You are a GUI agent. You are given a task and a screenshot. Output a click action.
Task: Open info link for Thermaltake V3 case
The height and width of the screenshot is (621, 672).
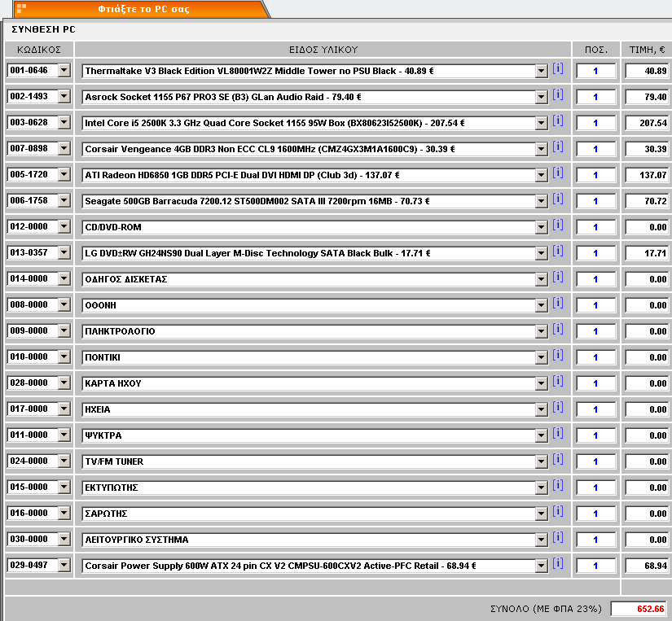[558, 68]
